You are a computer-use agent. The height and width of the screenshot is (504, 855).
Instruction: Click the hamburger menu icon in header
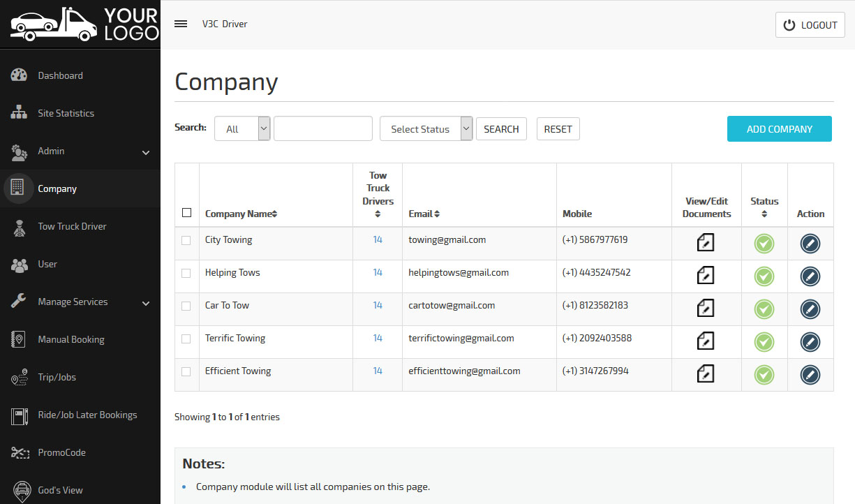(181, 24)
